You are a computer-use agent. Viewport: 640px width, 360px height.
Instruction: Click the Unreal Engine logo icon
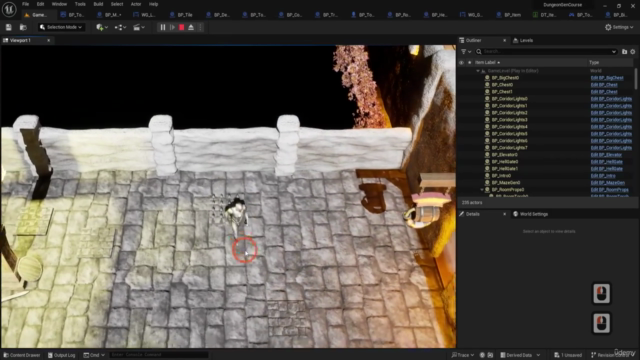(x=9, y=9)
